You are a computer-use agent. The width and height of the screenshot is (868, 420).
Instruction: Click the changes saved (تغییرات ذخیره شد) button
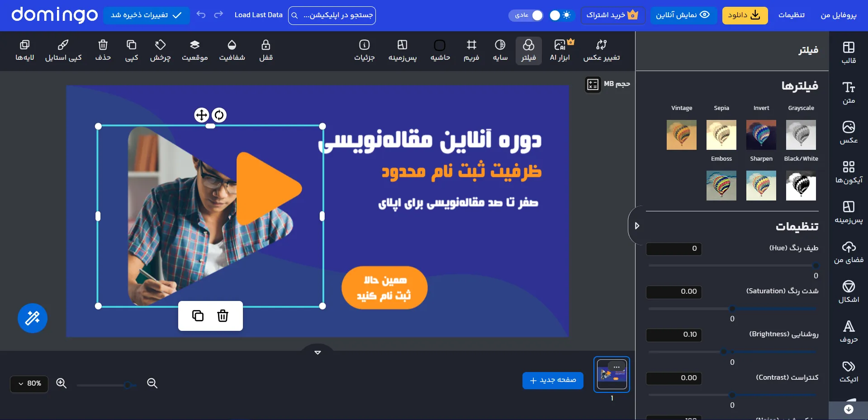click(x=147, y=15)
